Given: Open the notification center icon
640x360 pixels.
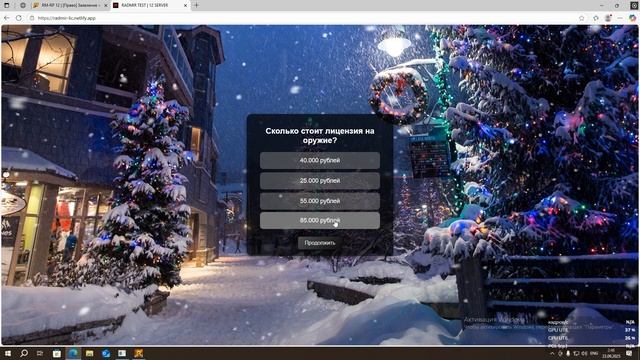Looking at the screenshot, I should tap(630, 353).
